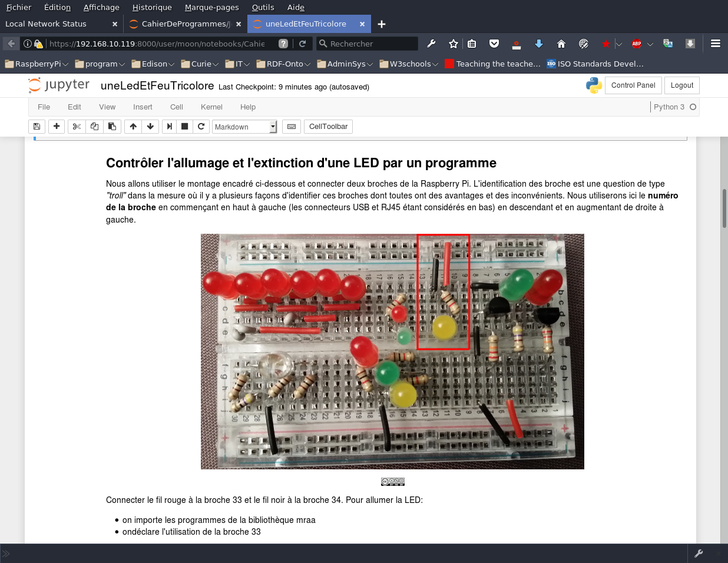Restart the kernel
728x563 pixels.
click(x=201, y=126)
